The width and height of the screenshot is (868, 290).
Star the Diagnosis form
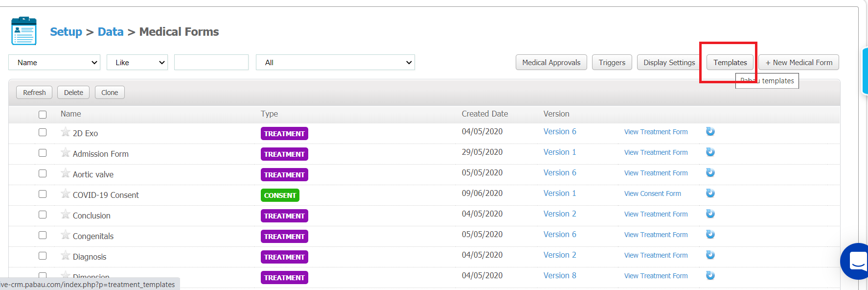tap(65, 255)
